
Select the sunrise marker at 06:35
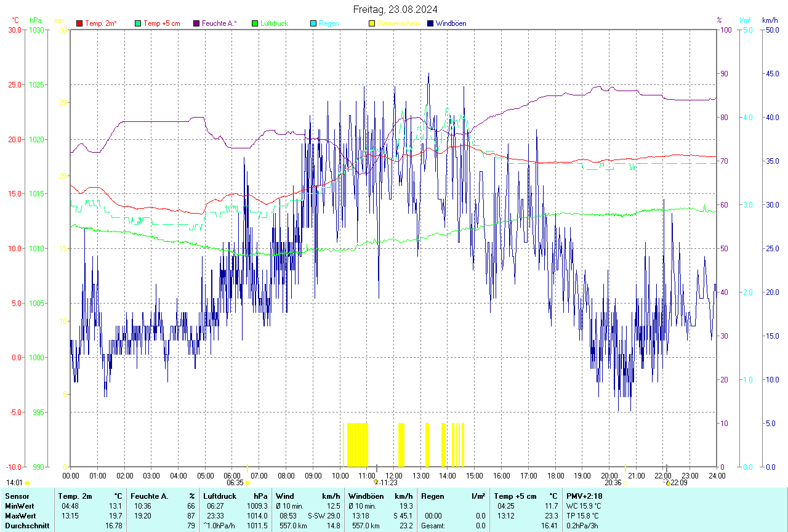[x=247, y=483]
